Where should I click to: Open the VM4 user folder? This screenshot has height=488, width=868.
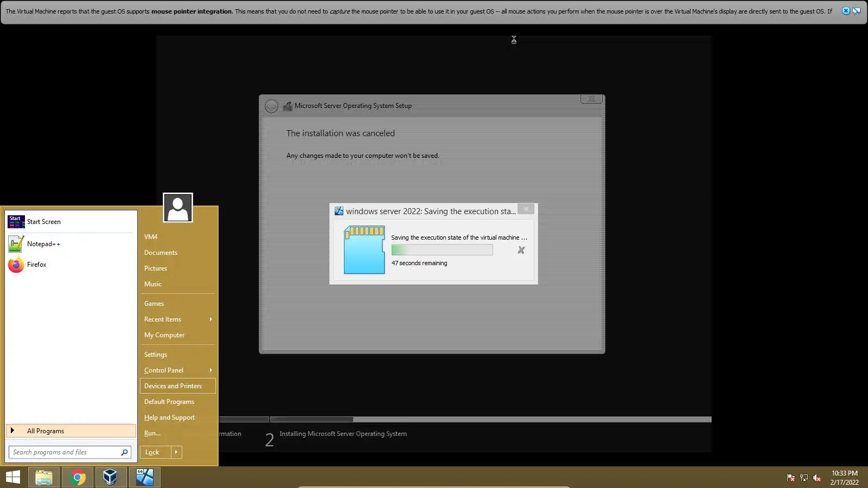pos(178,237)
